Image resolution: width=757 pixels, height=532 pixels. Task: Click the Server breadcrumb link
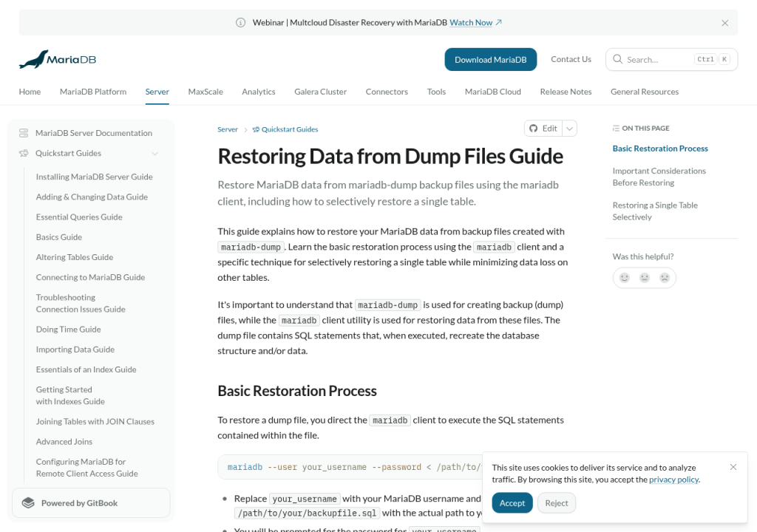(x=228, y=129)
